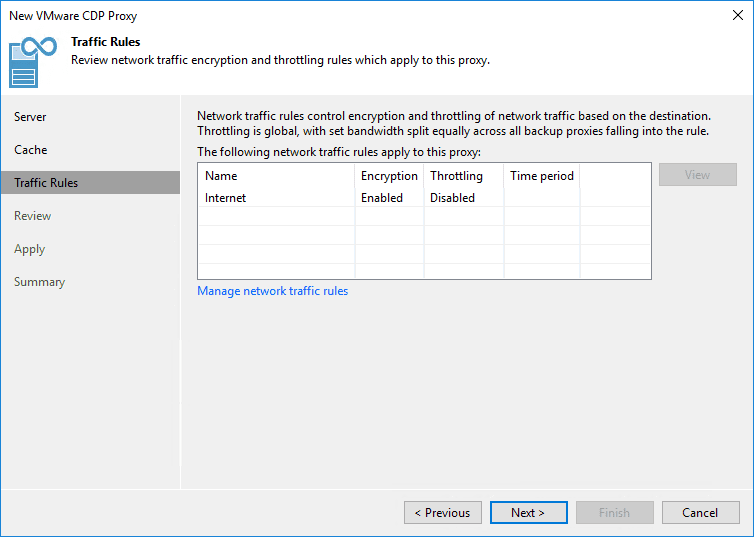Screen dimensions: 754x537
Task: Select the Apply step in sidebar
Action: click(x=30, y=249)
